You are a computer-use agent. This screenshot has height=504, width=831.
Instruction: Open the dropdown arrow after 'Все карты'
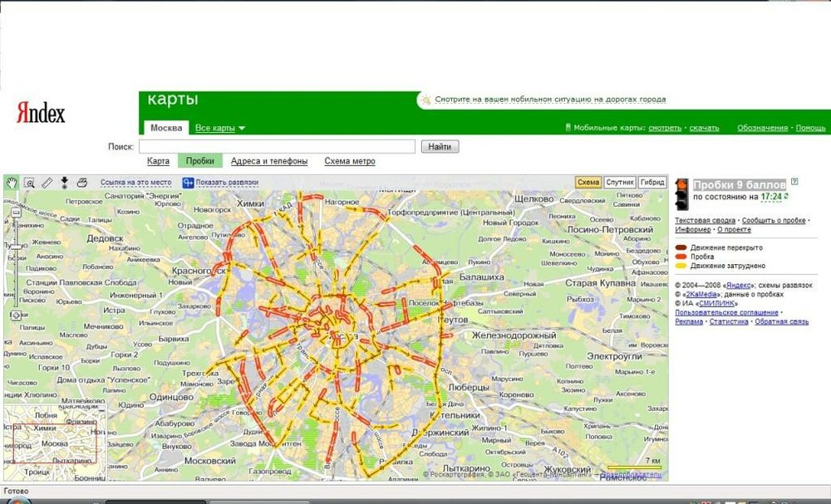pos(242,129)
